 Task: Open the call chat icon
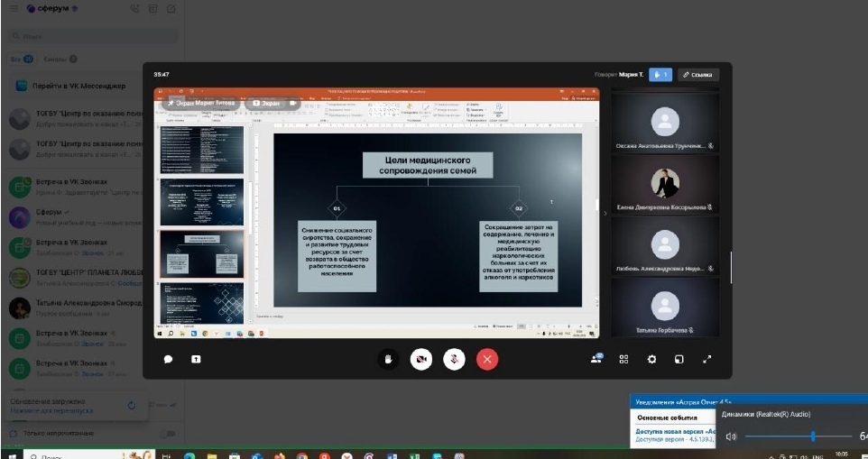pos(168,359)
